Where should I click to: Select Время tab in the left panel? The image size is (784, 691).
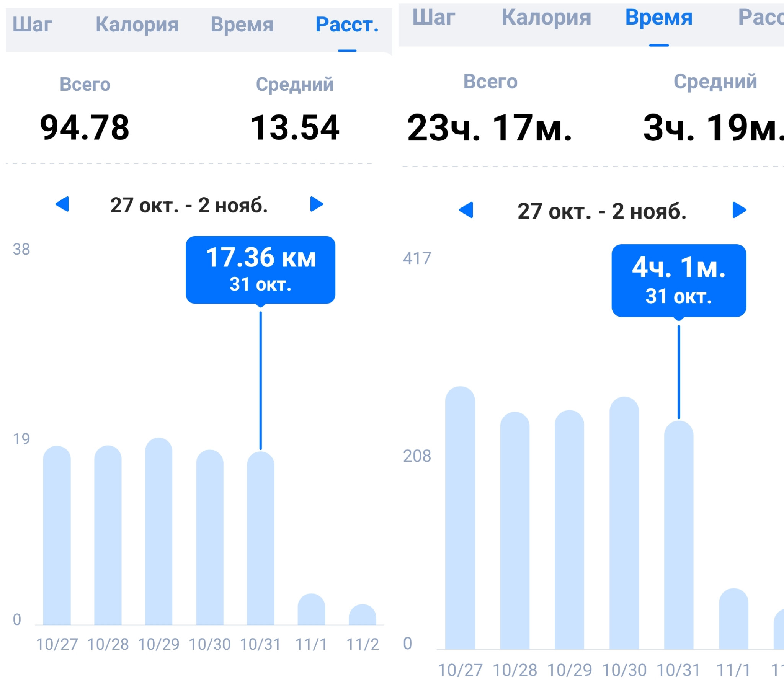(x=242, y=25)
